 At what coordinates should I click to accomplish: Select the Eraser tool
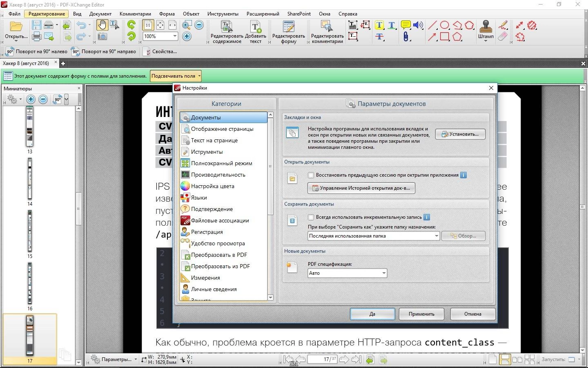click(503, 37)
